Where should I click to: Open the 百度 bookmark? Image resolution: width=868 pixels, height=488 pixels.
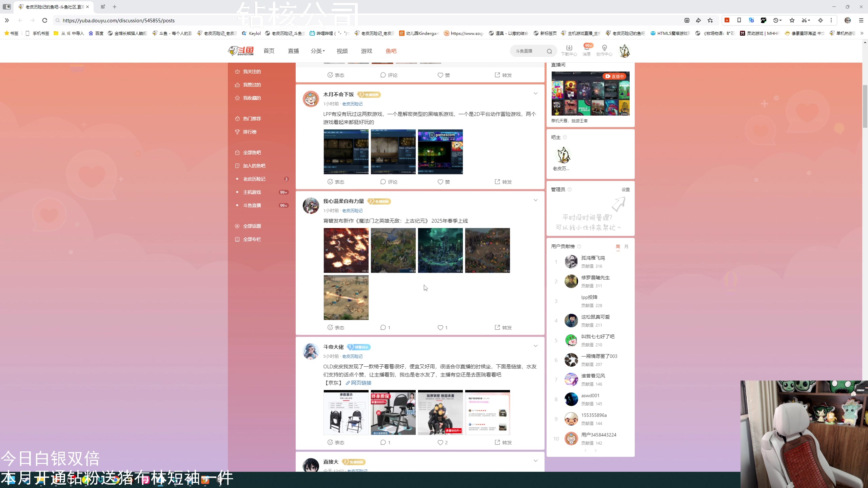pos(96,33)
